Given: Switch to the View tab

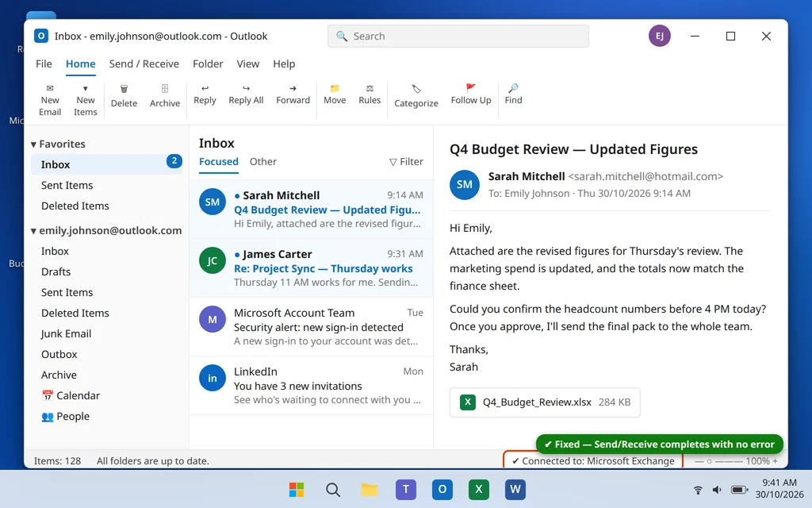Looking at the screenshot, I should click(248, 63).
